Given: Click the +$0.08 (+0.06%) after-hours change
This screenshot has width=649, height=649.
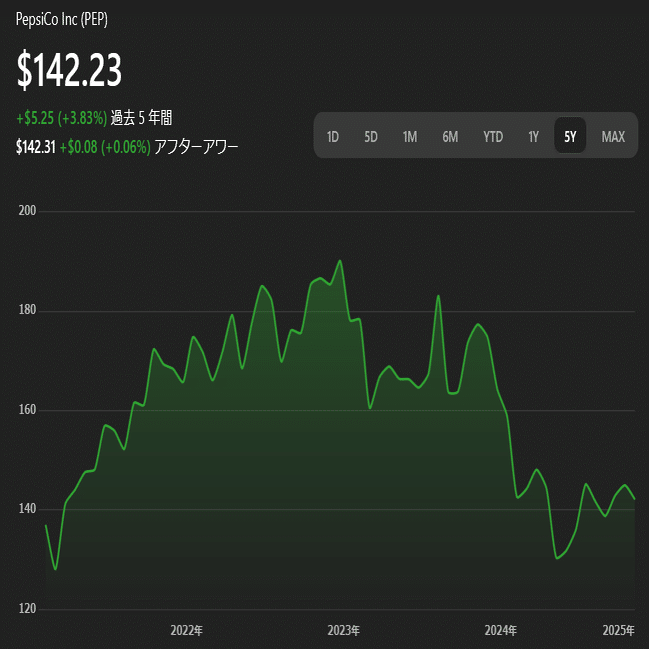Looking at the screenshot, I should 105,147.
